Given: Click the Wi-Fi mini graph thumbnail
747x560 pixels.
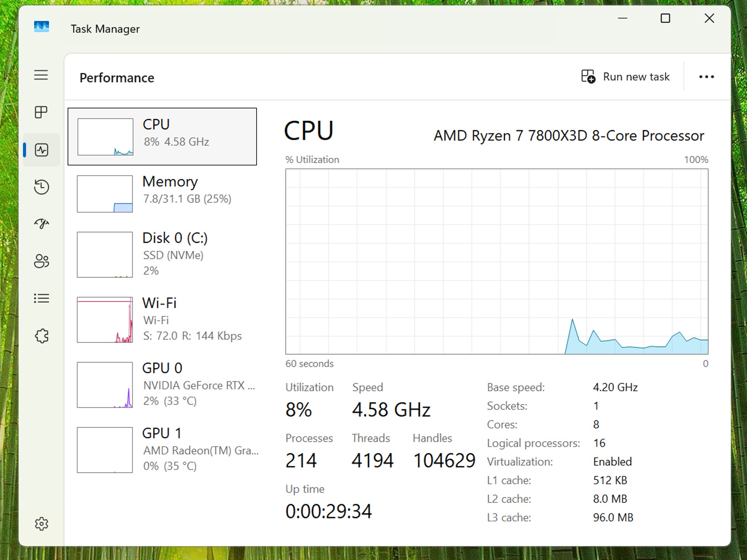Looking at the screenshot, I should 105,320.
